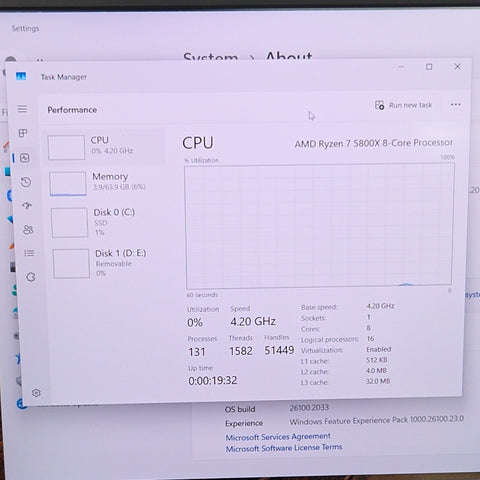Click the Memory usage 3.9/63.9 GB text
The image size is (480, 480).
(119, 187)
